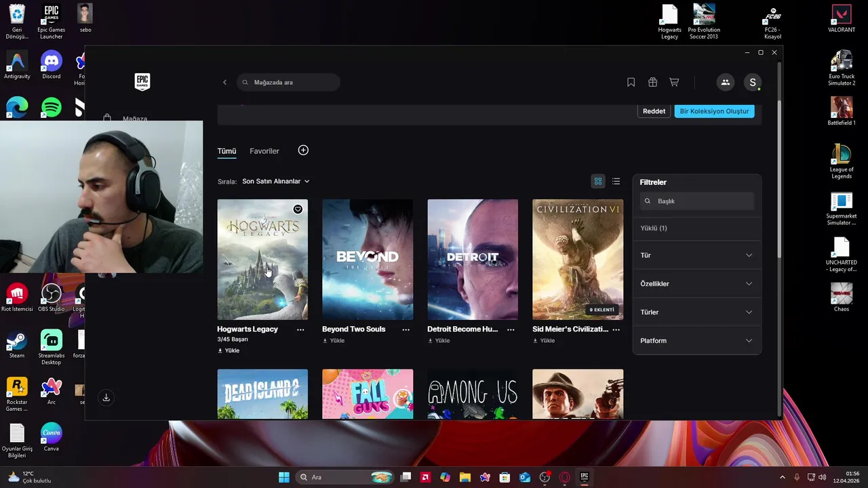
Task: Open League of Legends desktop icon
Action: (x=842, y=161)
